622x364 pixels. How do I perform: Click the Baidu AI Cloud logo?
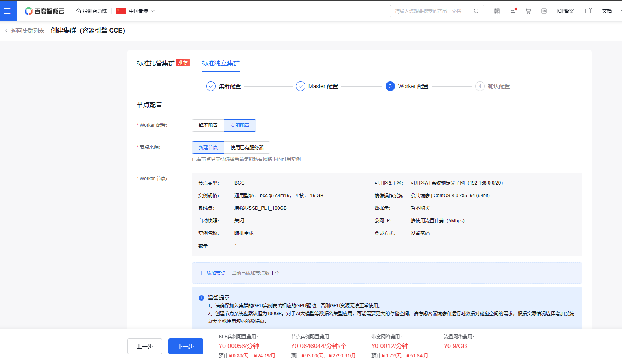click(x=44, y=11)
